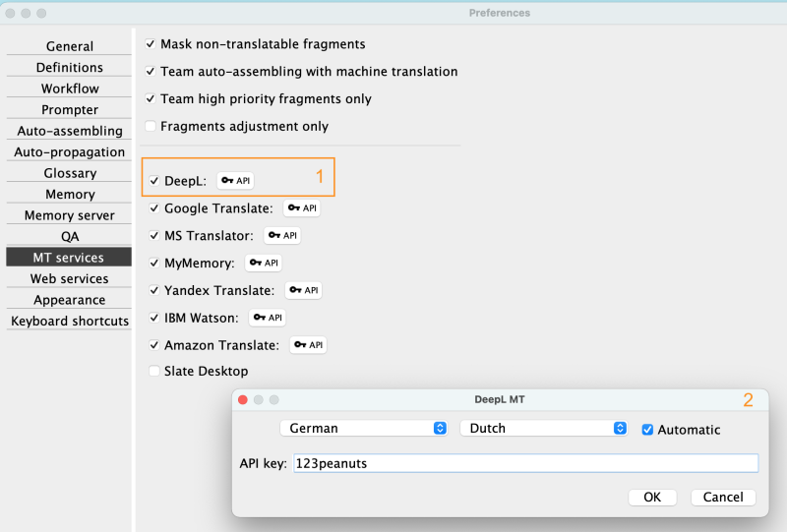Open Amazon Translate API key settings
This screenshot has width=787, height=532.
point(308,345)
